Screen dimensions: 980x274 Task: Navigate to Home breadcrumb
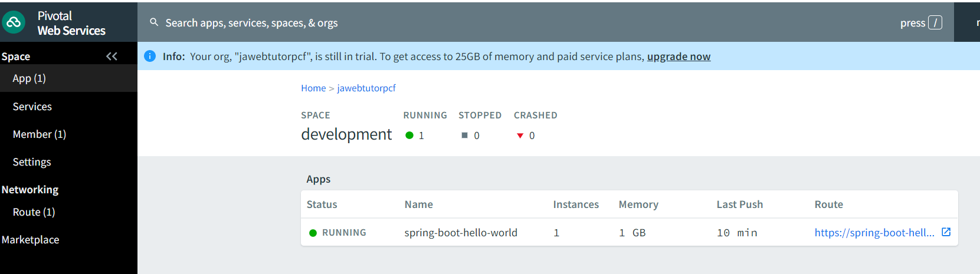click(313, 88)
